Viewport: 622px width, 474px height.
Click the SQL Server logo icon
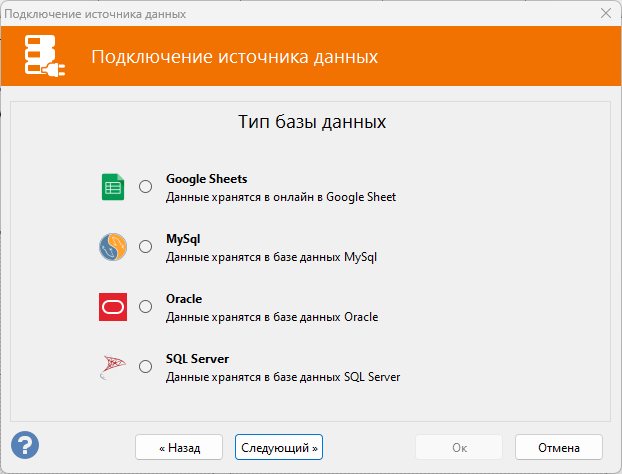tap(113, 367)
